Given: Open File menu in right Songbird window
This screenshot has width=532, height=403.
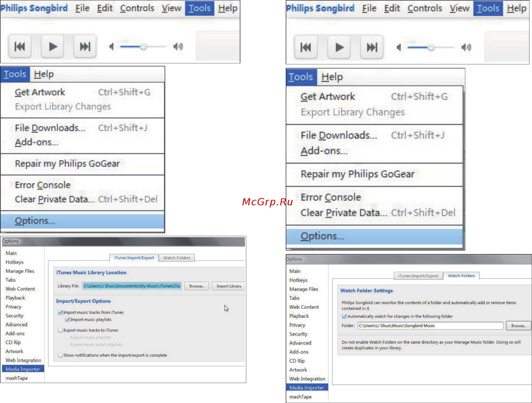Looking at the screenshot, I should click(x=369, y=8).
